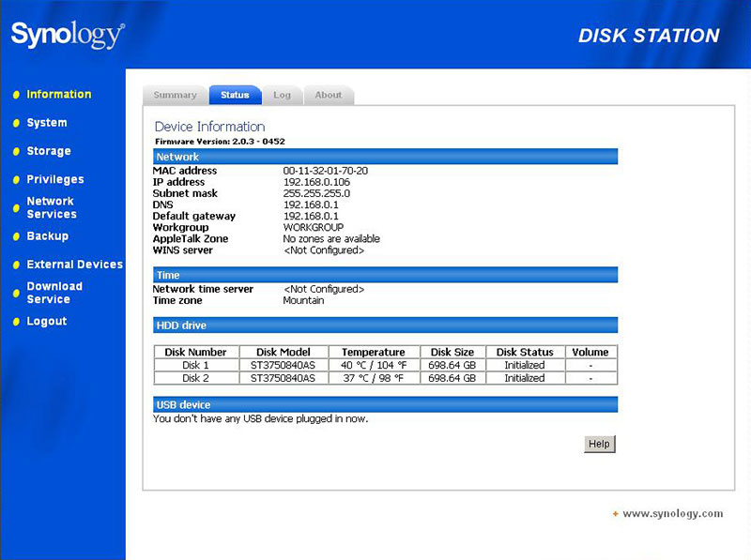Click the yellow bullet beside Logout
Screen dimensions: 751x560
click(16, 322)
